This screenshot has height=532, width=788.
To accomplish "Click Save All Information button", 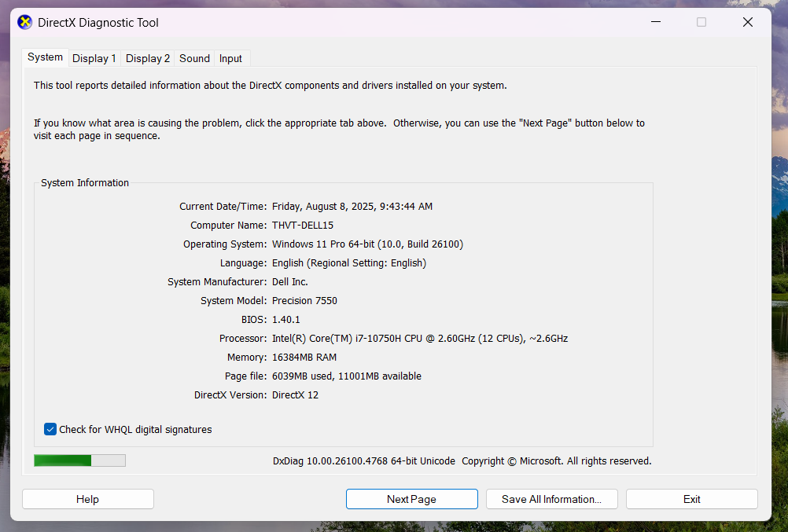I will tap(551, 499).
